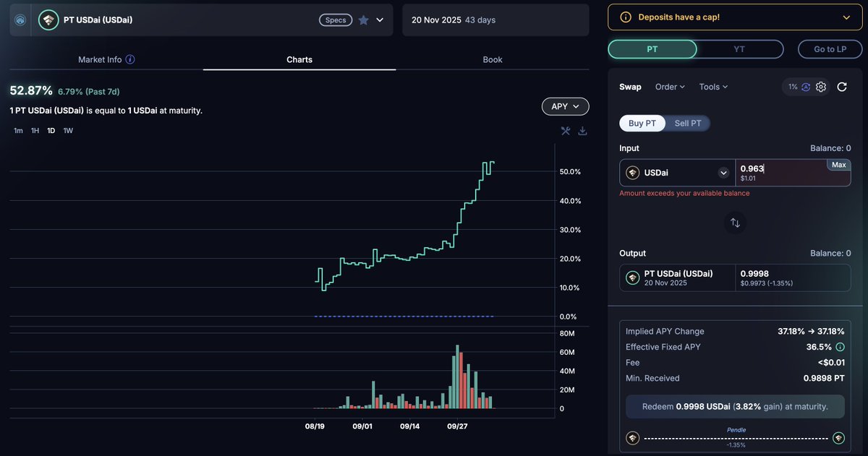This screenshot has height=456, width=868.
Task: Open the swap settings gear
Action: (x=821, y=87)
